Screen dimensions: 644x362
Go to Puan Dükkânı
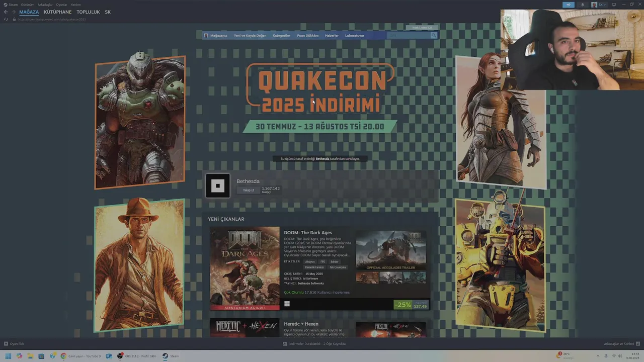[307, 36]
